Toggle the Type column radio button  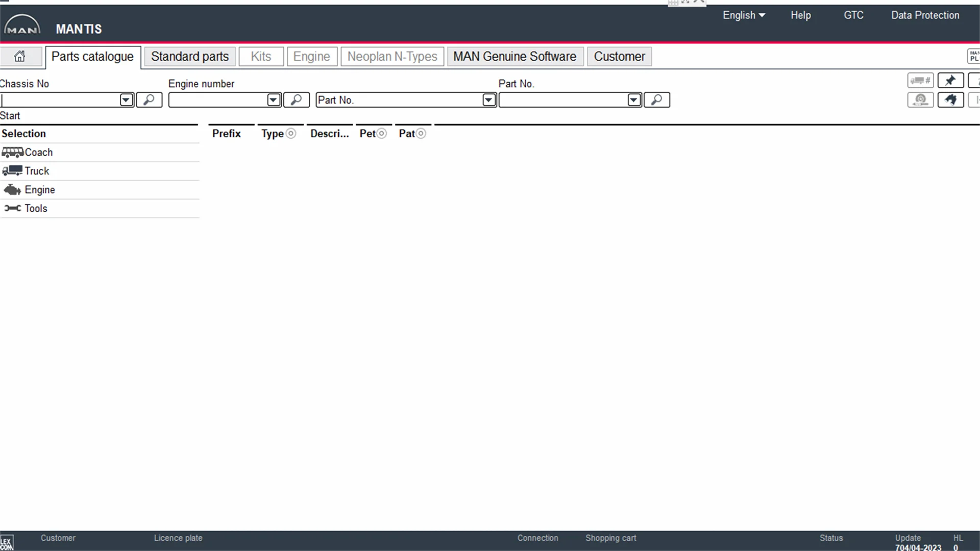tap(291, 134)
